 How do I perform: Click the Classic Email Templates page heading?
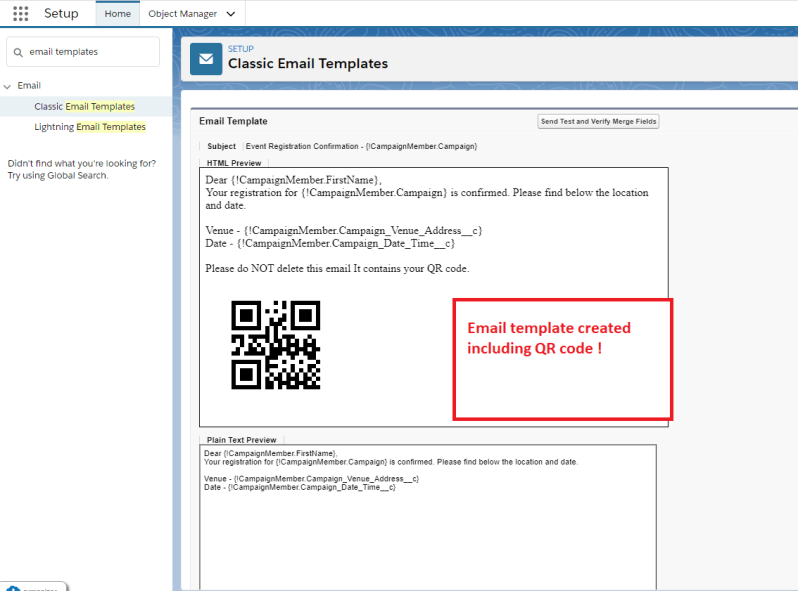coord(308,64)
